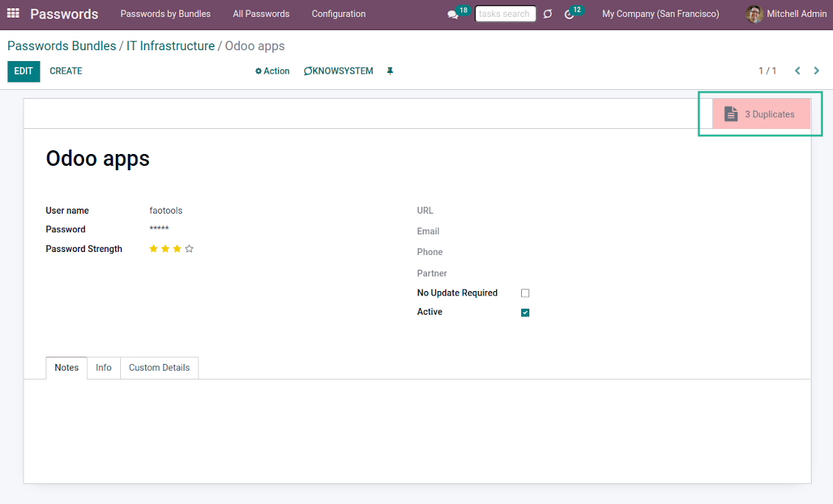This screenshot has height=504, width=833.
Task: Click the EDIT button
Action: 24,71
